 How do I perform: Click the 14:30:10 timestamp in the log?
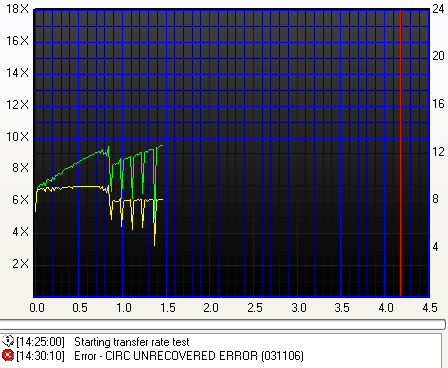click(x=40, y=356)
